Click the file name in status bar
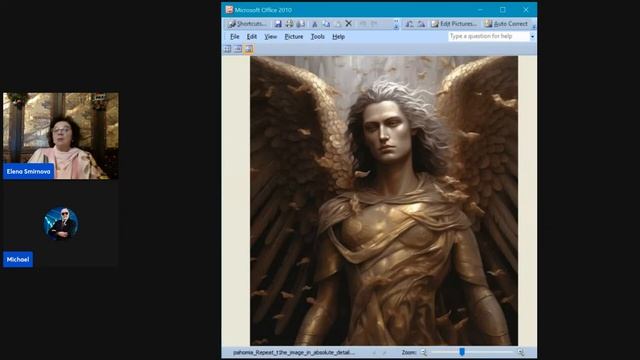Viewport: 640px width, 360px height. click(293, 352)
